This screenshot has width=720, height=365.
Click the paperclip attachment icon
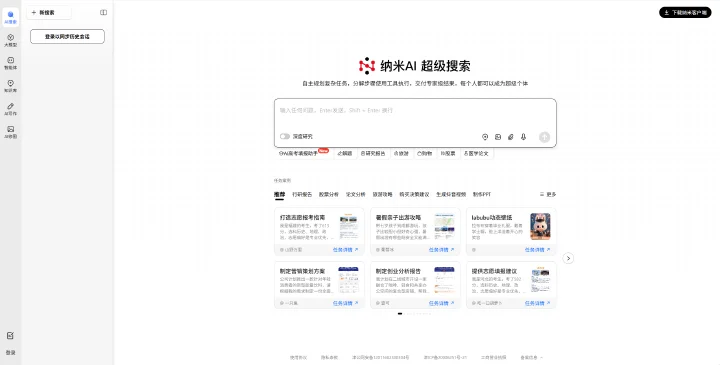pyautogui.click(x=511, y=137)
